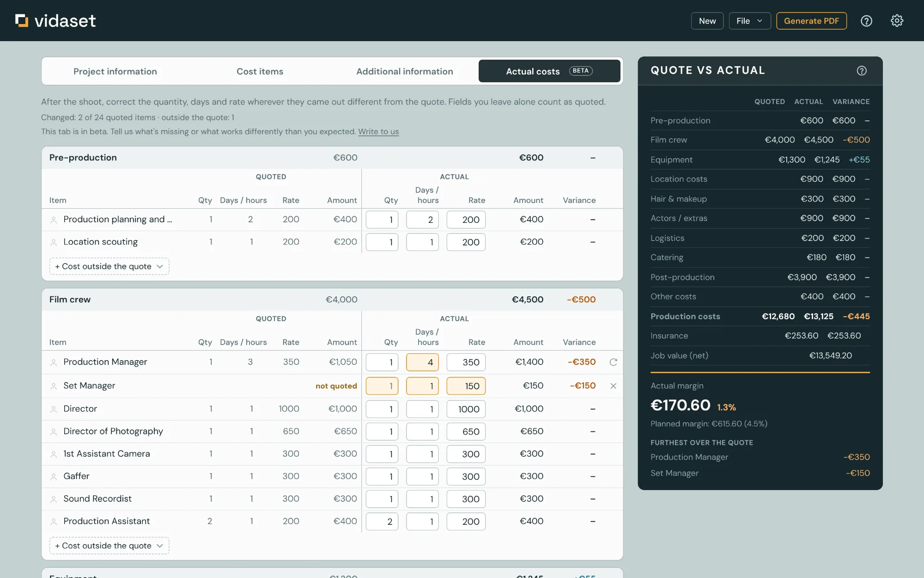Click Generate PDF button
The width and height of the screenshot is (924, 578).
(x=811, y=21)
